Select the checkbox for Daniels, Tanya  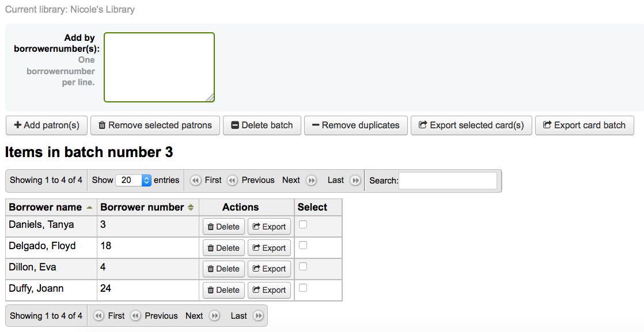(303, 224)
